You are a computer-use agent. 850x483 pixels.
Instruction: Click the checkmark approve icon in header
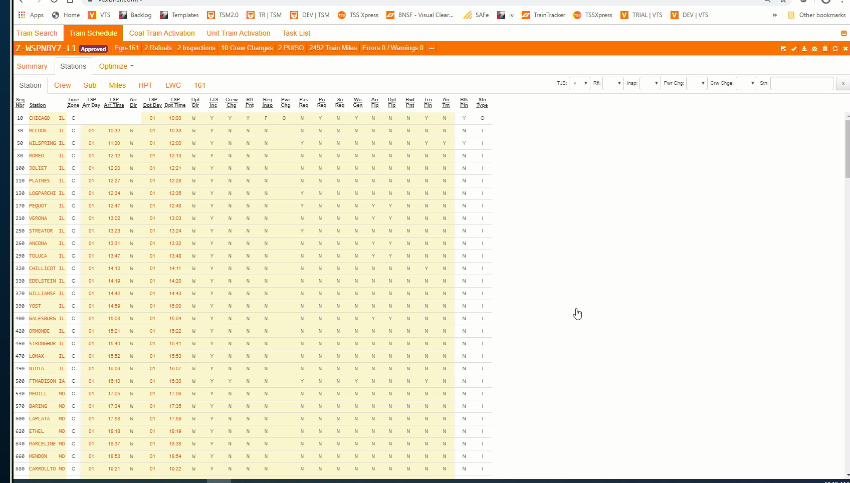pyautogui.click(x=794, y=49)
